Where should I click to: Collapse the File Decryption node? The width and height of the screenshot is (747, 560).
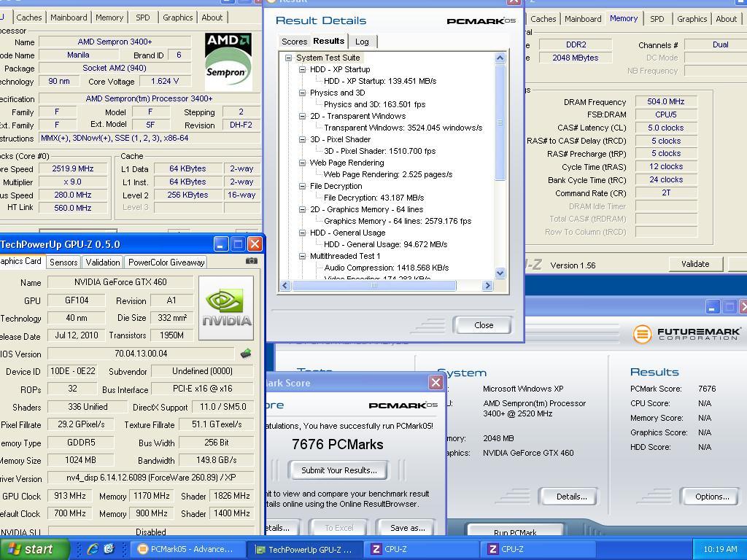[x=302, y=186]
